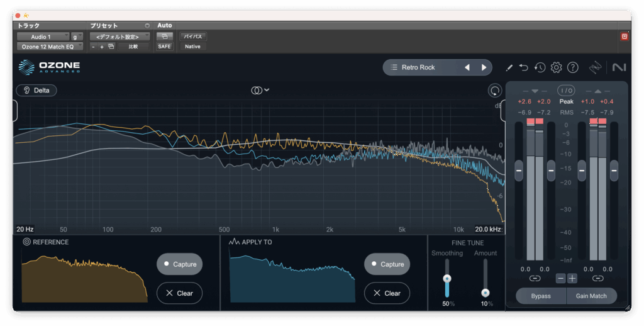Open the undo history clock icon
The image size is (644, 326).
(540, 67)
